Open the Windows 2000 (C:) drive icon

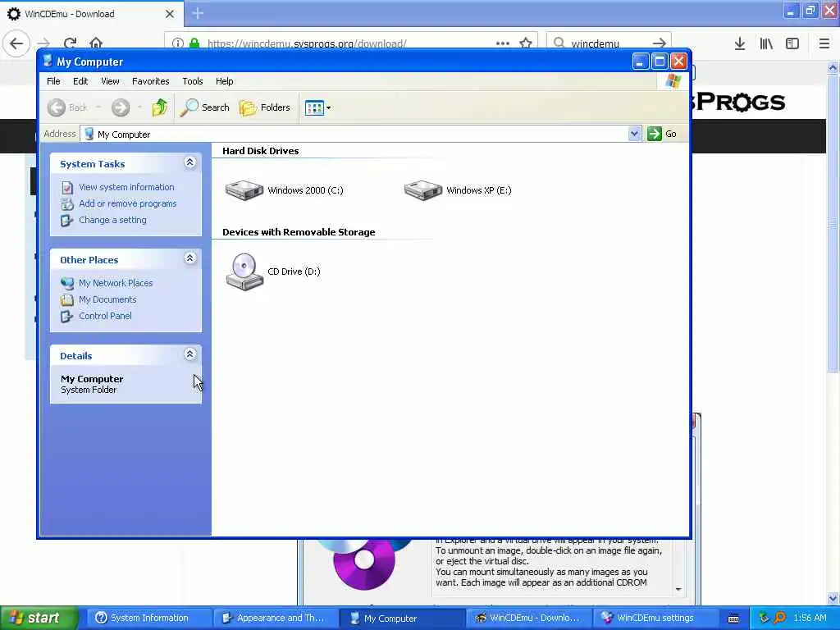244,190
